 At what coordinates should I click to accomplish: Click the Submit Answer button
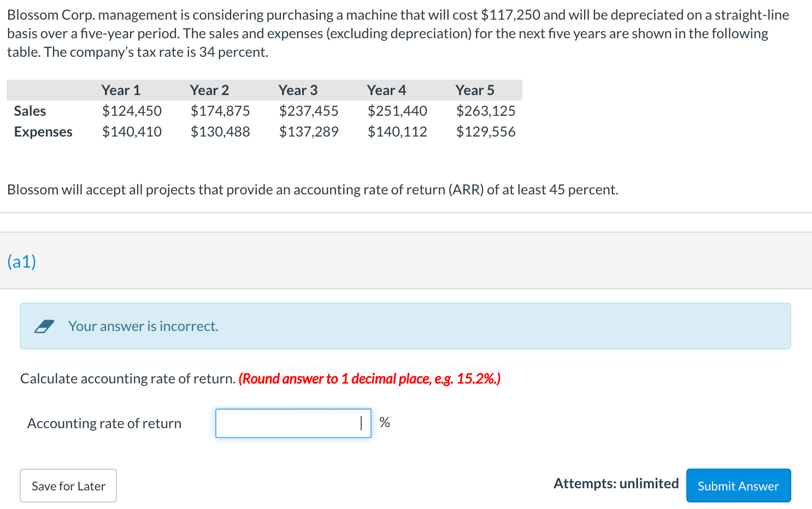pos(738,486)
